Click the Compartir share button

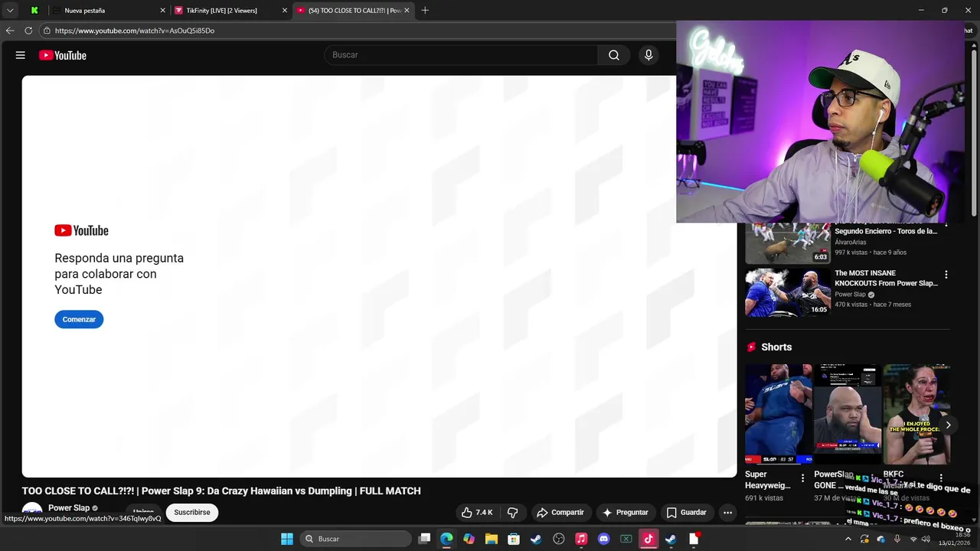(560, 512)
